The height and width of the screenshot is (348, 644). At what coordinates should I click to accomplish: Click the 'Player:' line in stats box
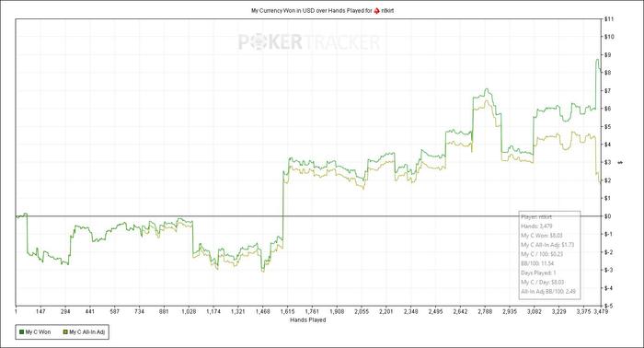(x=536, y=216)
